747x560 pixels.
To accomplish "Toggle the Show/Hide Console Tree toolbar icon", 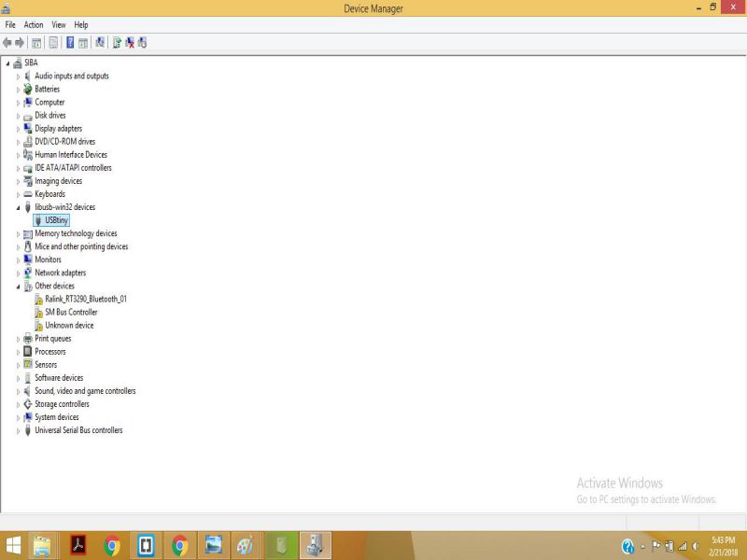I will [36, 43].
